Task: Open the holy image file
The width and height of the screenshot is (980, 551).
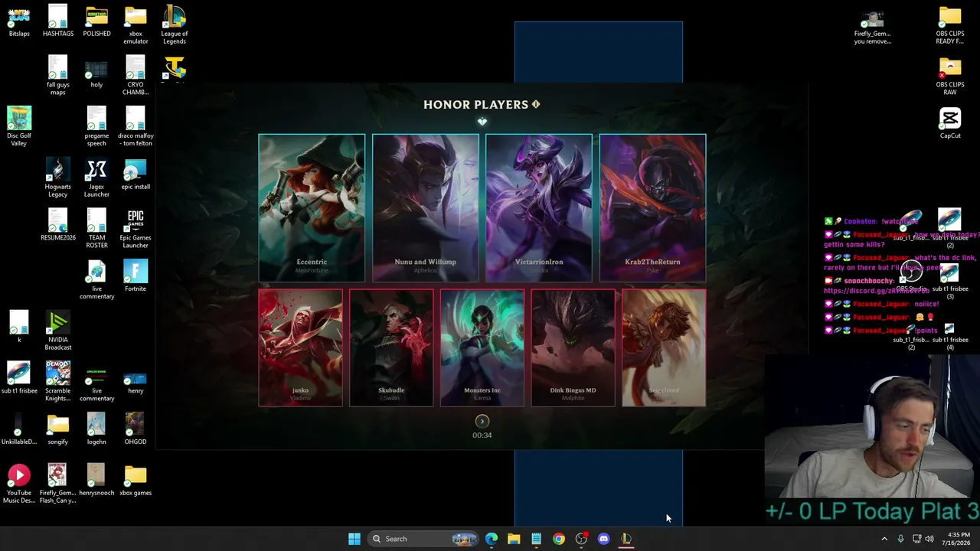Action: [x=96, y=72]
